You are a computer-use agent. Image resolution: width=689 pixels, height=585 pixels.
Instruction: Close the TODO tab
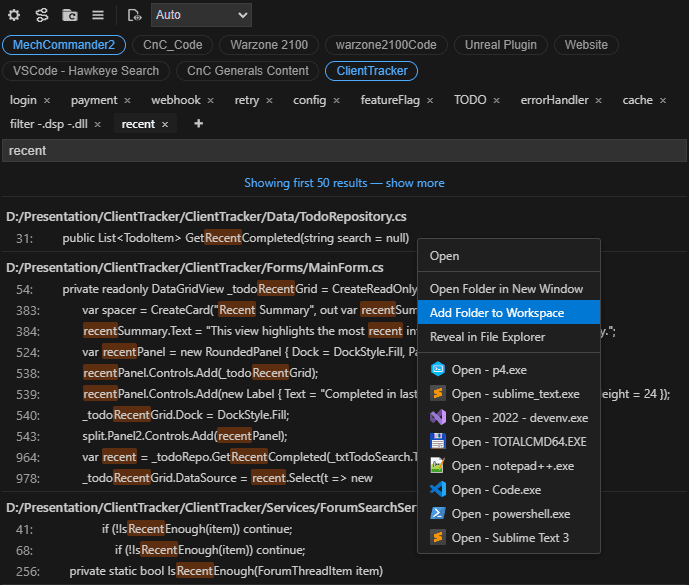tap(496, 101)
